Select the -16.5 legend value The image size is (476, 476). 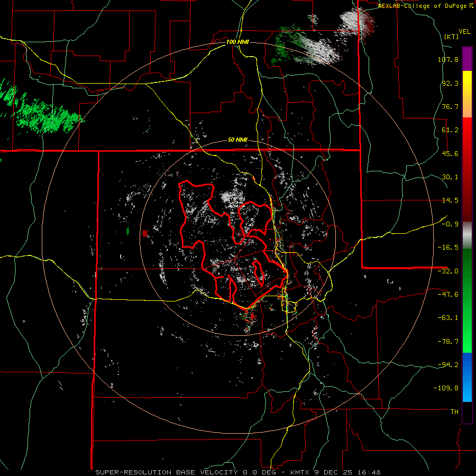click(x=448, y=248)
